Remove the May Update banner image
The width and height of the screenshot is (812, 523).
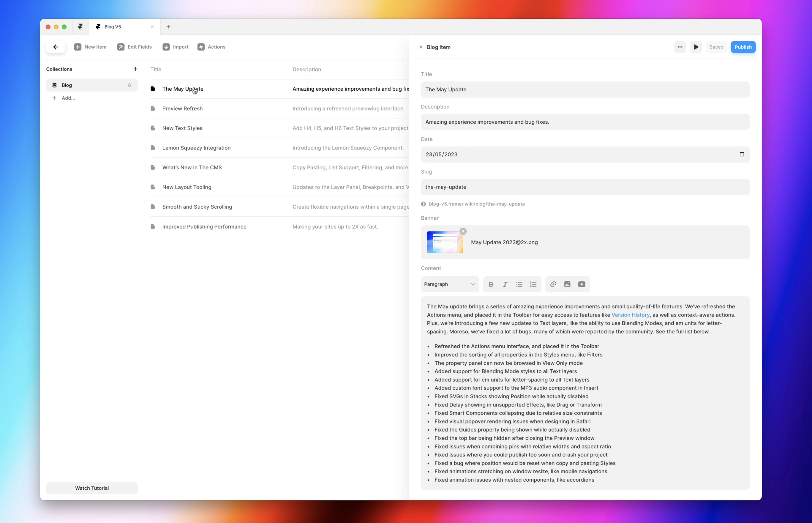point(463,231)
